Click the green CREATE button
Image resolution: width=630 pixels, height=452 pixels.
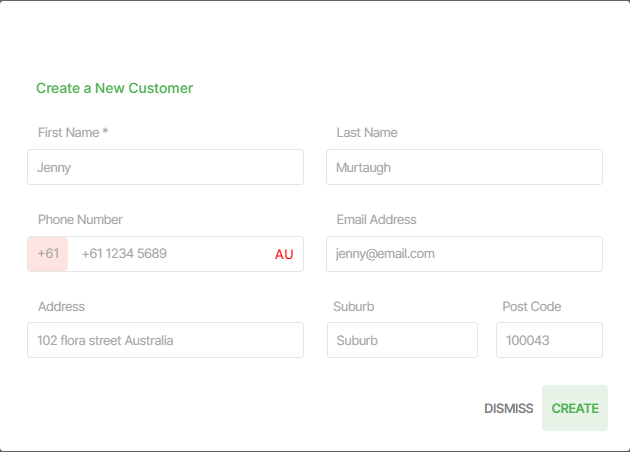click(575, 408)
